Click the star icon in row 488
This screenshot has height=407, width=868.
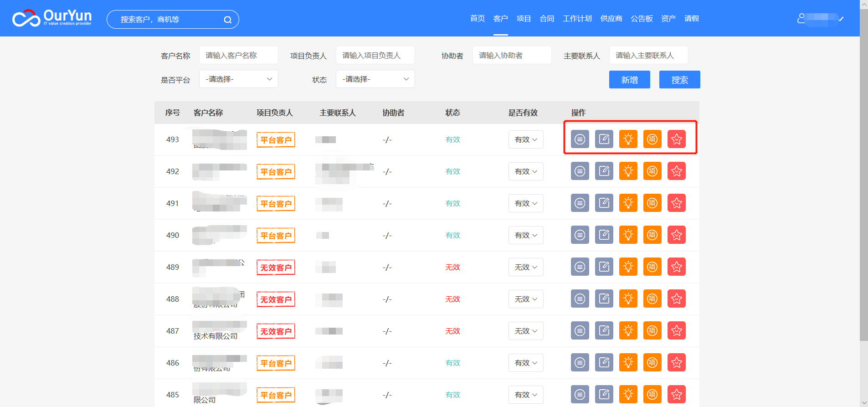[x=677, y=299]
